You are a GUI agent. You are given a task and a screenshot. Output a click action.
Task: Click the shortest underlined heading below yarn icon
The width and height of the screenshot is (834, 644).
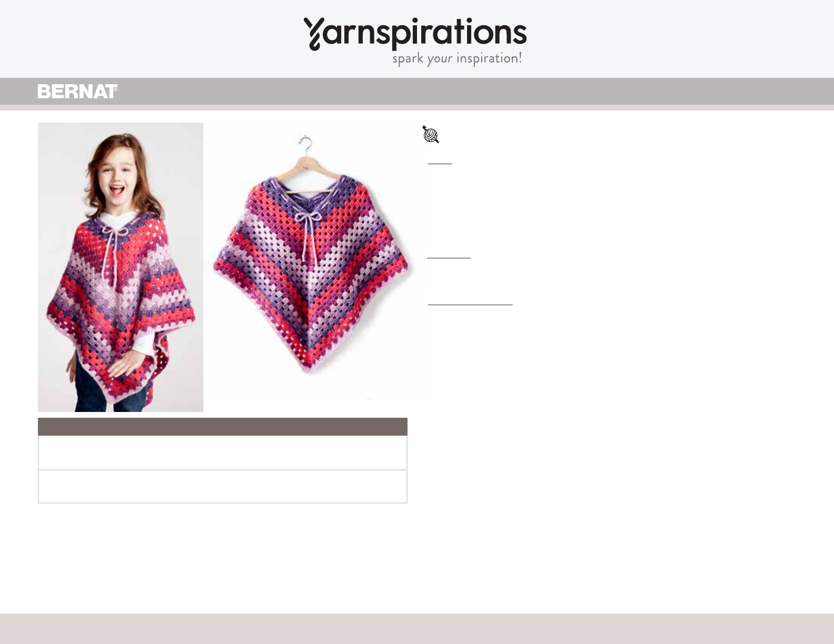tap(440, 164)
